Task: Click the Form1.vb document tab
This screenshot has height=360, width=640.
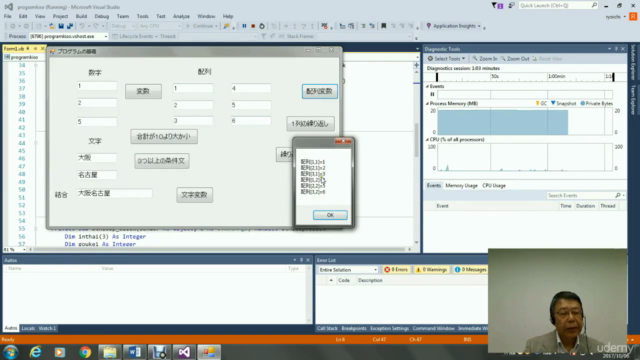Action: pyautogui.click(x=14, y=49)
